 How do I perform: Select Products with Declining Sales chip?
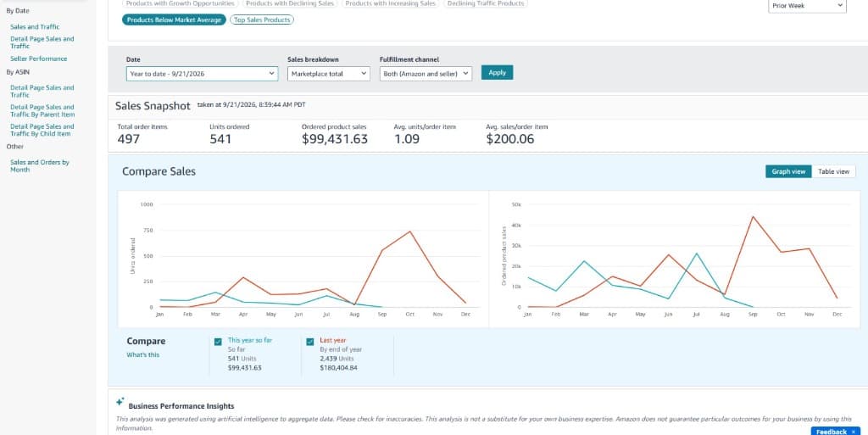290,3
